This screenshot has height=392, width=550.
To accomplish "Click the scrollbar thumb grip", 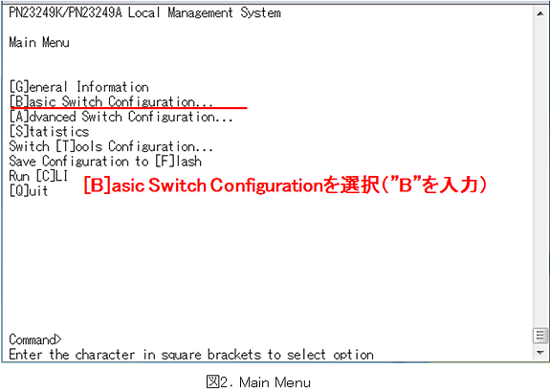I will point(539,336).
